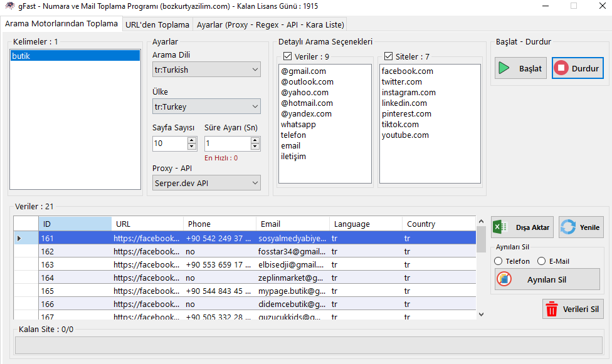Sort table by Phone column header
Image resolution: width=612 pixels, height=364 pixels.
(219, 224)
